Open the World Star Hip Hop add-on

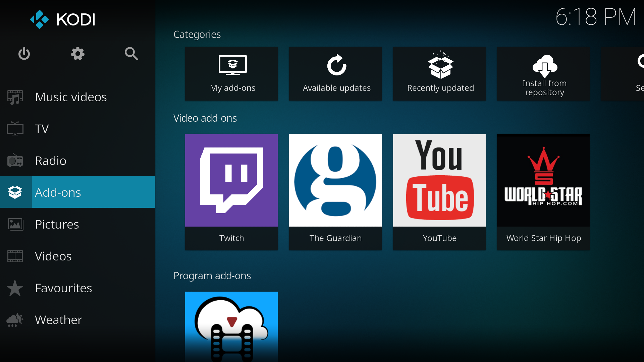pyautogui.click(x=543, y=191)
